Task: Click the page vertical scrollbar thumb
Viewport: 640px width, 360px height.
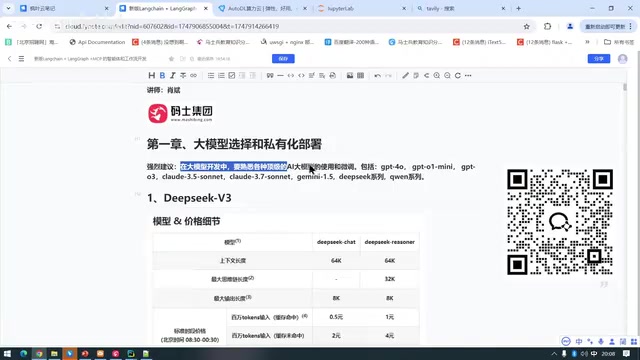Action: click(625, 87)
